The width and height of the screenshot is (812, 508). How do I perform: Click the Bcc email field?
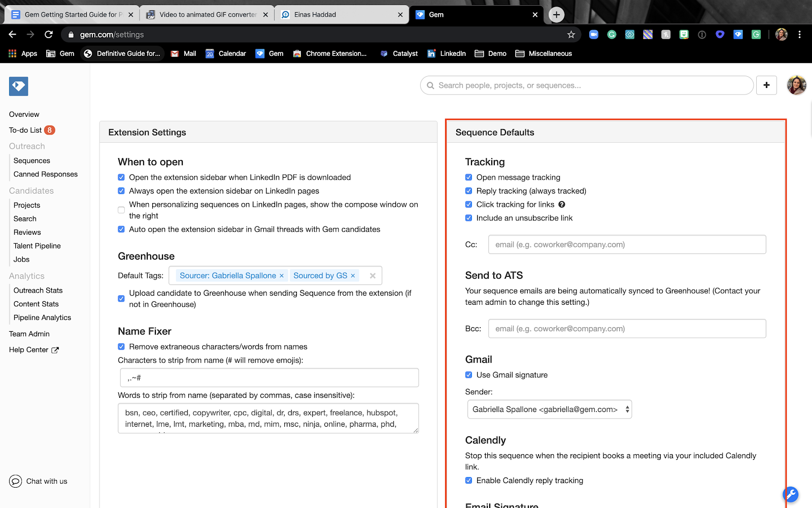click(627, 329)
